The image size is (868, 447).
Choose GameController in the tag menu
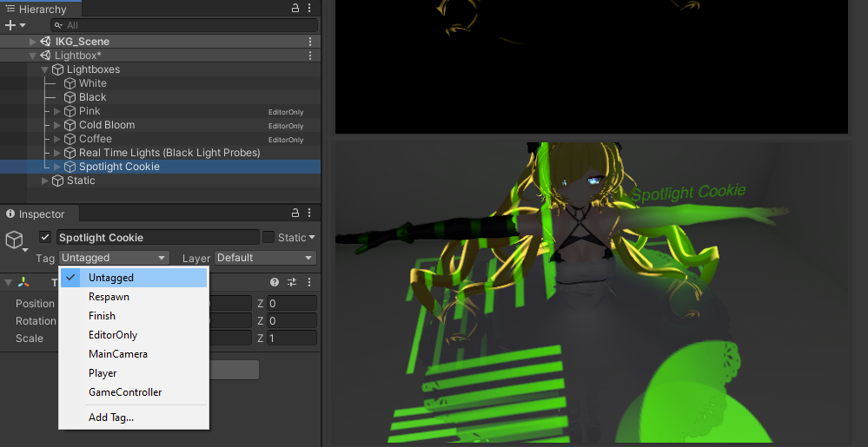click(x=134, y=392)
